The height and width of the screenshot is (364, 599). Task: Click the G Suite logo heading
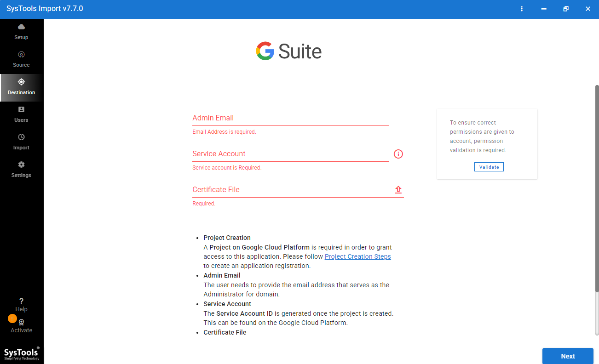click(x=289, y=51)
